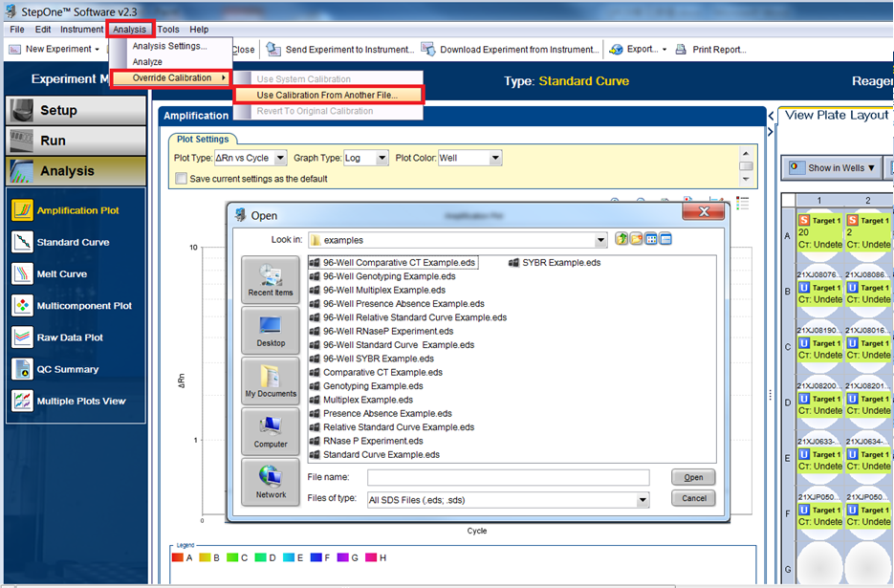Click the Download Experiment from Instrument icon
This screenshot has width=894, height=588.
pyautogui.click(x=428, y=50)
